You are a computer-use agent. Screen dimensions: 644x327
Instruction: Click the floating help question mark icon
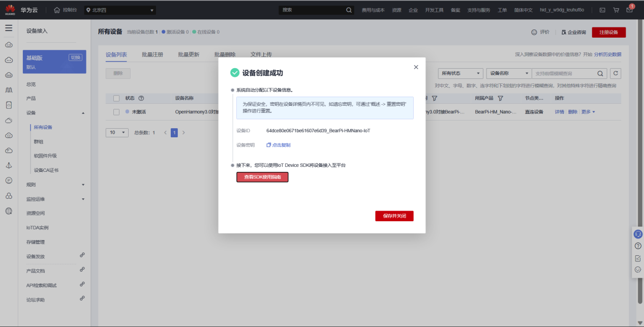638,246
